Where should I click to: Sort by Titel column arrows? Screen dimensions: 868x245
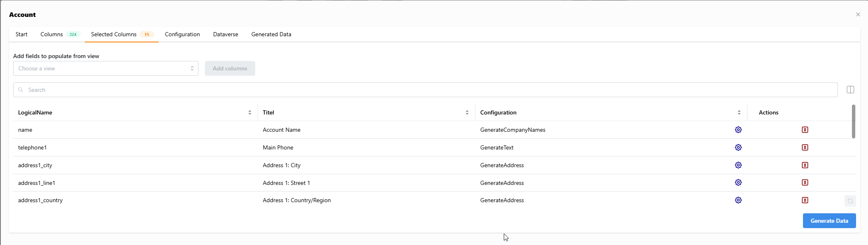coord(467,112)
